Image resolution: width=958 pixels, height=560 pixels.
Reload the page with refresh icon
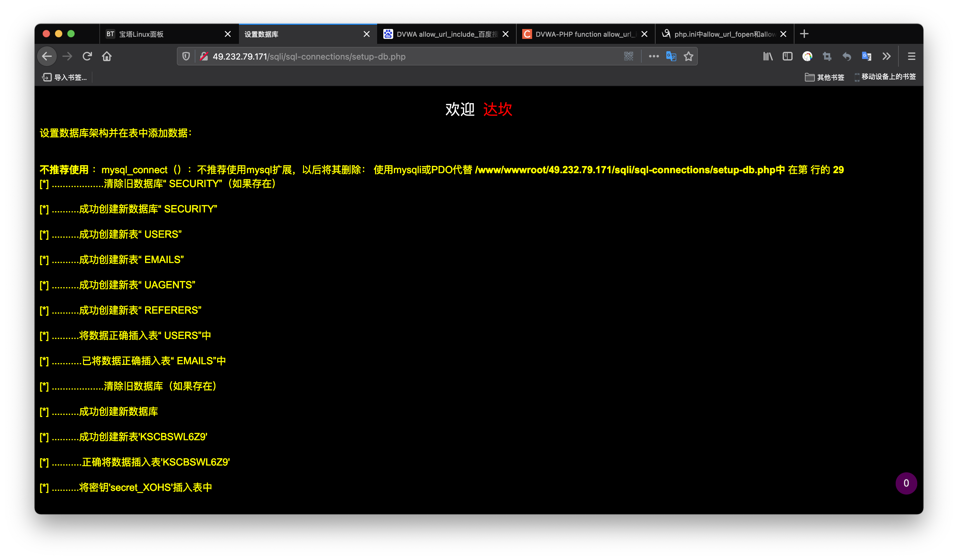[87, 56]
